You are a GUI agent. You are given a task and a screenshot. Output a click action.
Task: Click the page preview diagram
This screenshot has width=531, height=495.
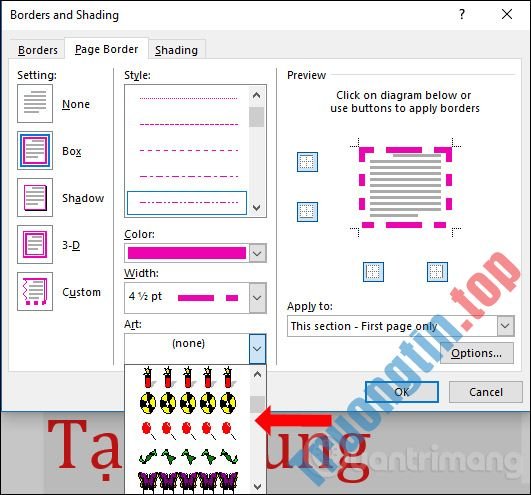click(x=405, y=188)
